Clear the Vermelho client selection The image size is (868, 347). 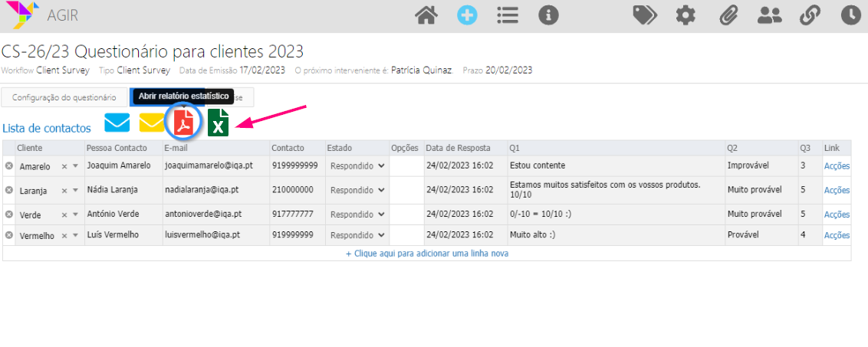point(64,236)
